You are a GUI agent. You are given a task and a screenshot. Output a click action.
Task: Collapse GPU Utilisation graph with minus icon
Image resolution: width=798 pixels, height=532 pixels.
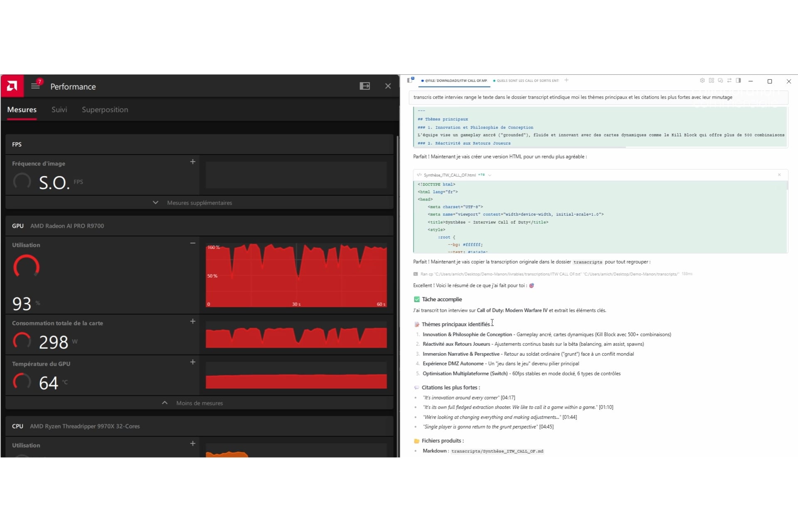[192, 243]
